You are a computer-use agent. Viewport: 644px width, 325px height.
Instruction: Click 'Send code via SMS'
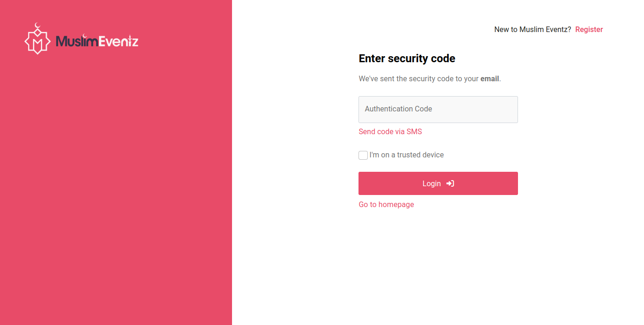pyautogui.click(x=390, y=131)
